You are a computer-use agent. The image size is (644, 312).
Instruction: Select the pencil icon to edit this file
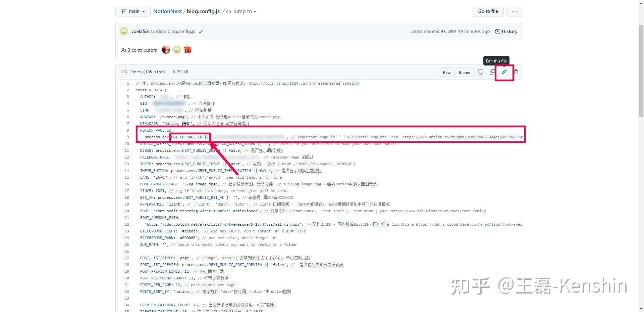pyautogui.click(x=504, y=72)
